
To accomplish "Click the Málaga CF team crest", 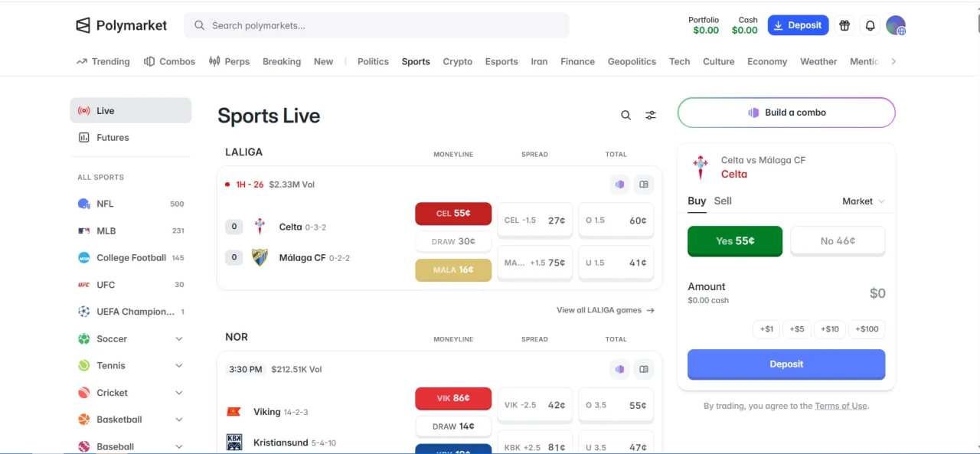I will [x=260, y=257].
